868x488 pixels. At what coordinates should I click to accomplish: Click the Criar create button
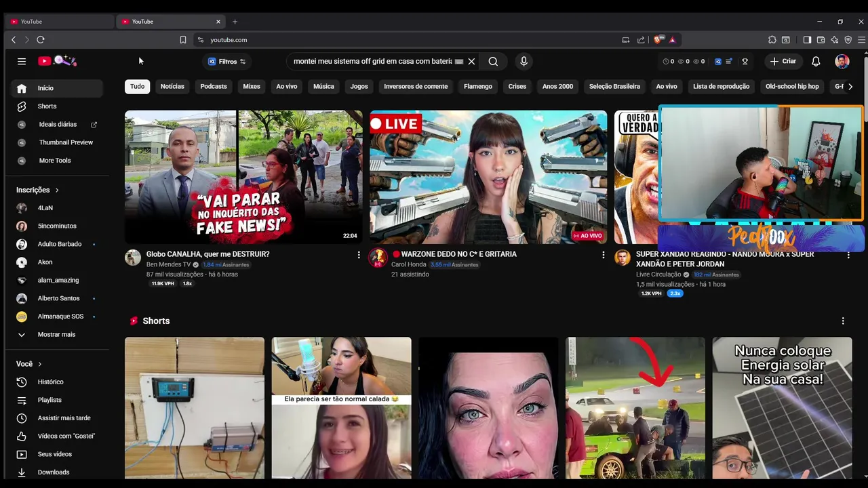point(783,61)
